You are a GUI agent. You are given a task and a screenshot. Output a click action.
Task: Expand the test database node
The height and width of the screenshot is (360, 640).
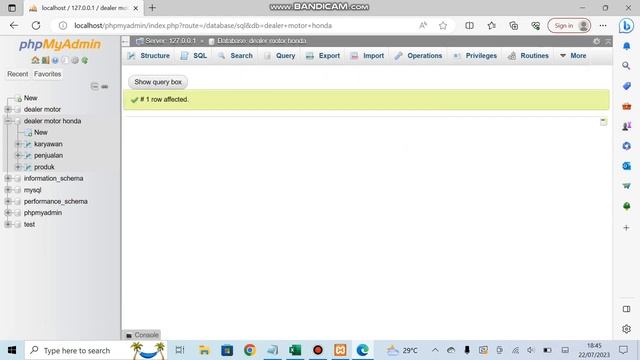[x=8, y=224]
